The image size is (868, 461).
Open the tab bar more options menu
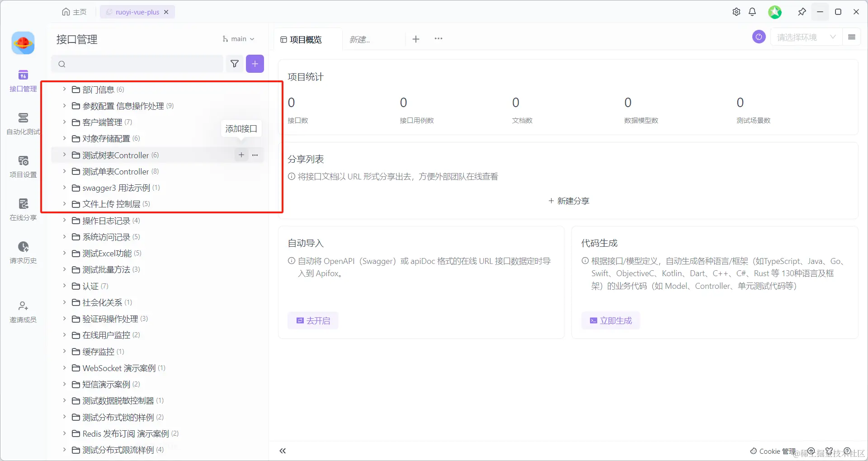pos(439,39)
